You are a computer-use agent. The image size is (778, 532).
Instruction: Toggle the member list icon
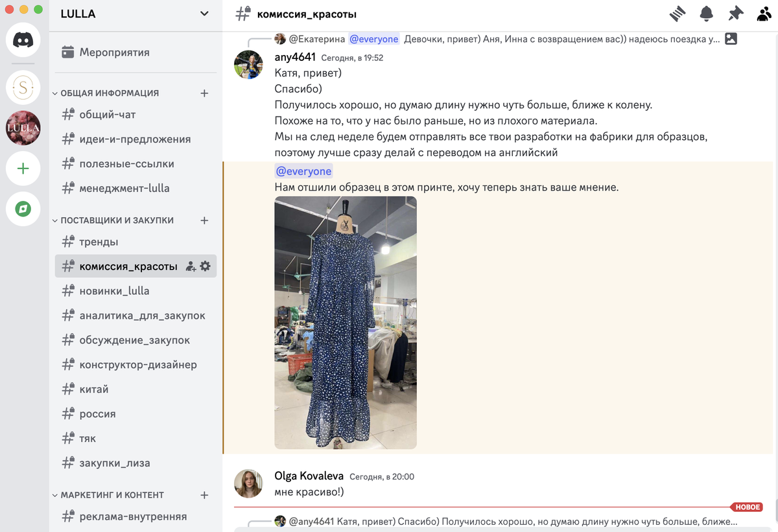point(764,14)
